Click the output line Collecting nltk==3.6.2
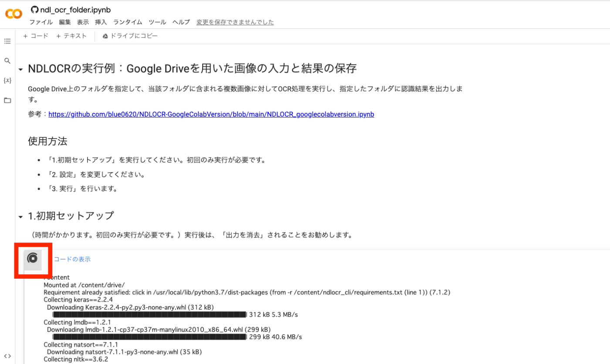The height and width of the screenshot is (364, 610). [76, 359]
